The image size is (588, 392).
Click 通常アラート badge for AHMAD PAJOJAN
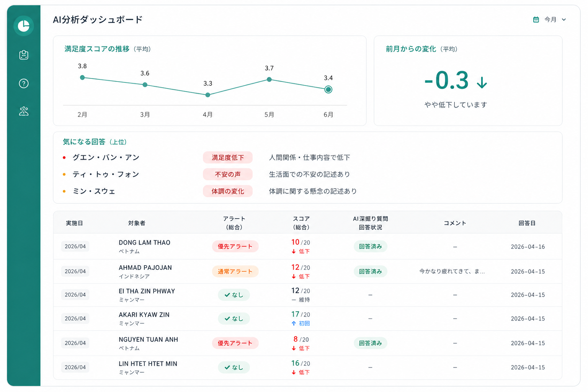235,271
